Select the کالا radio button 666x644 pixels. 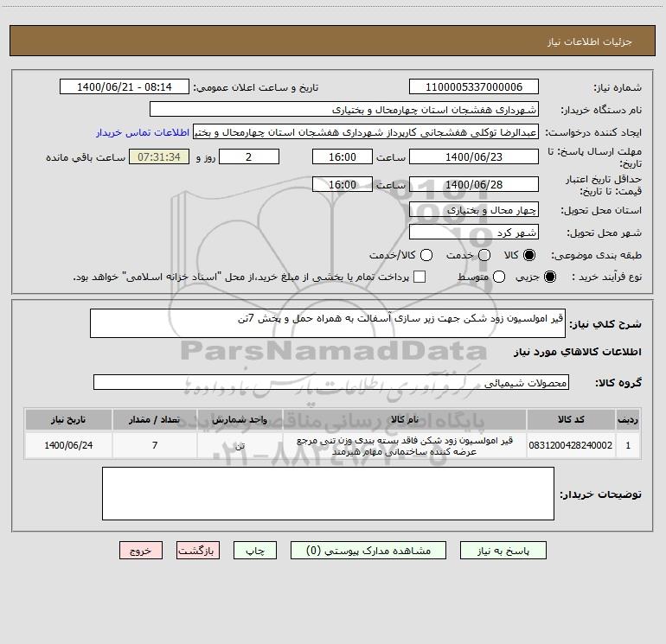(x=529, y=255)
